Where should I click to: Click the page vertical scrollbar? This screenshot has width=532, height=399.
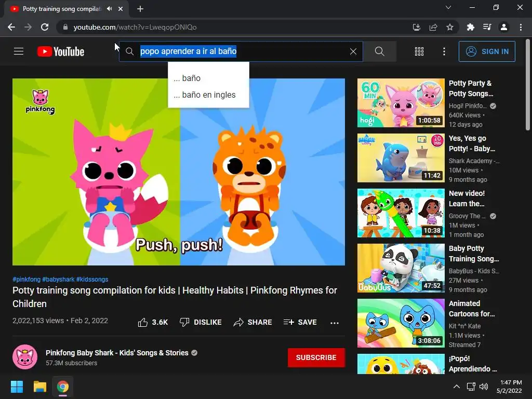(528, 84)
